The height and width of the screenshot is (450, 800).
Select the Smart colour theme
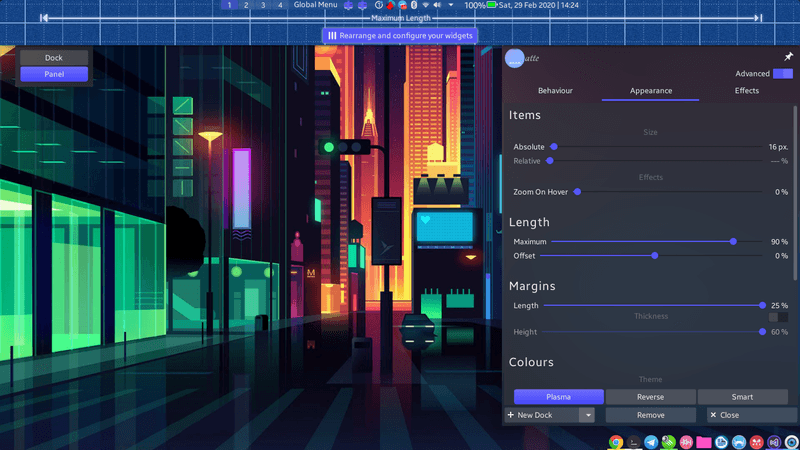[x=742, y=397]
